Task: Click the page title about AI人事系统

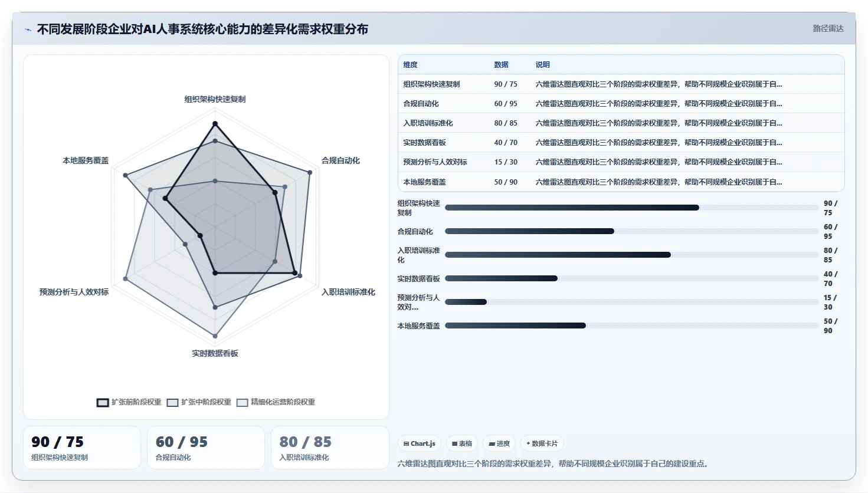Action: pos(202,29)
